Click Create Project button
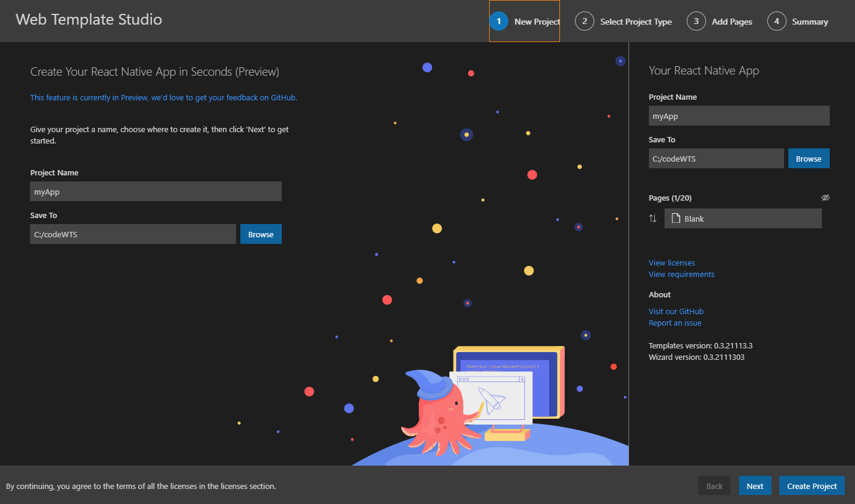The image size is (855, 504). (x=812, y=486)
